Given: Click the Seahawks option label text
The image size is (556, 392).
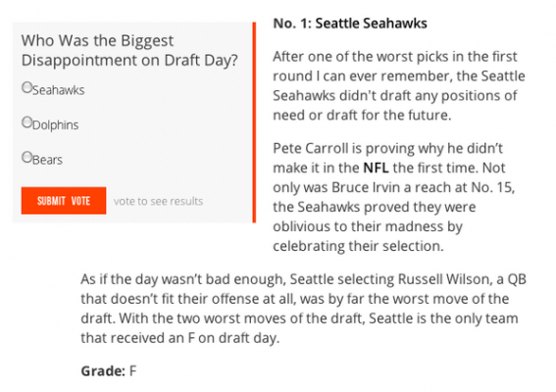Looking at the screenshot, I should [59, 90].
